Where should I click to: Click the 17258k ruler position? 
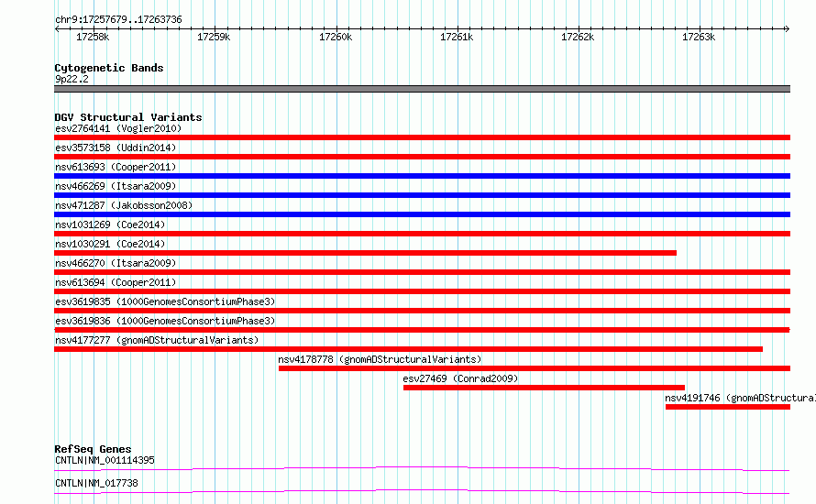tap(94, 37)
